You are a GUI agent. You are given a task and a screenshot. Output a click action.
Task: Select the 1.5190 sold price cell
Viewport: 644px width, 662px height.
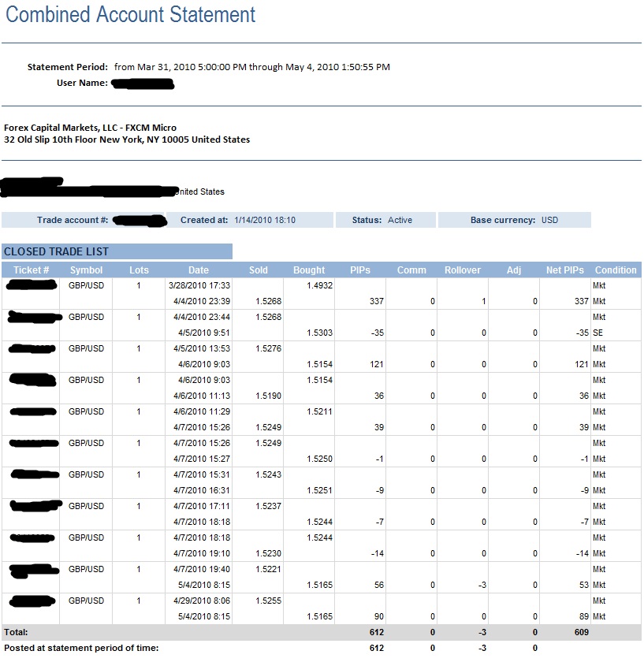click(268, 396)
